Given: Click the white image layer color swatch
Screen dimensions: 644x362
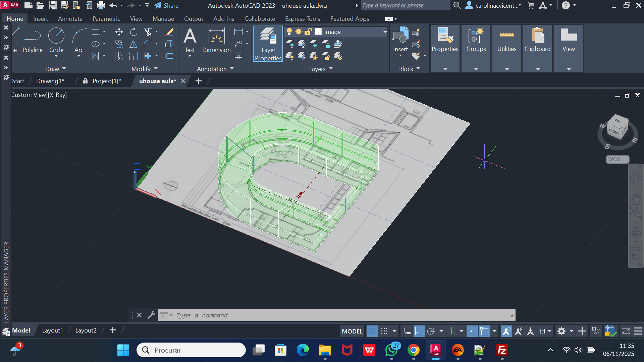Looking at the screenshot, I should pyautogui.click(x=318, y=32).
